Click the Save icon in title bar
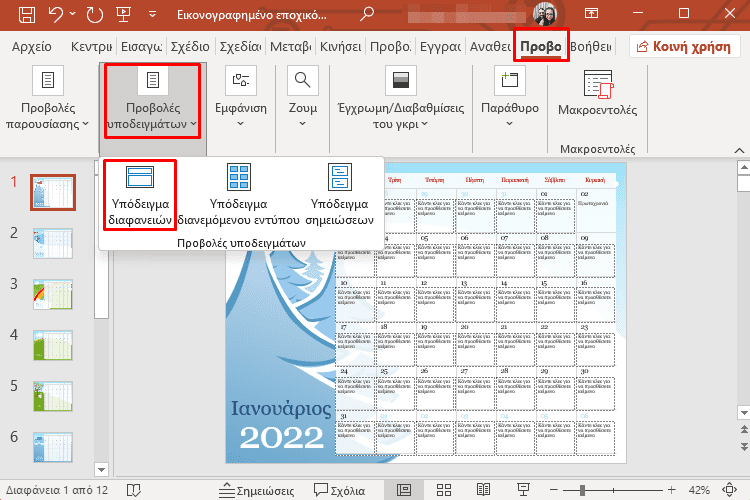 click(x=26, y=14)
